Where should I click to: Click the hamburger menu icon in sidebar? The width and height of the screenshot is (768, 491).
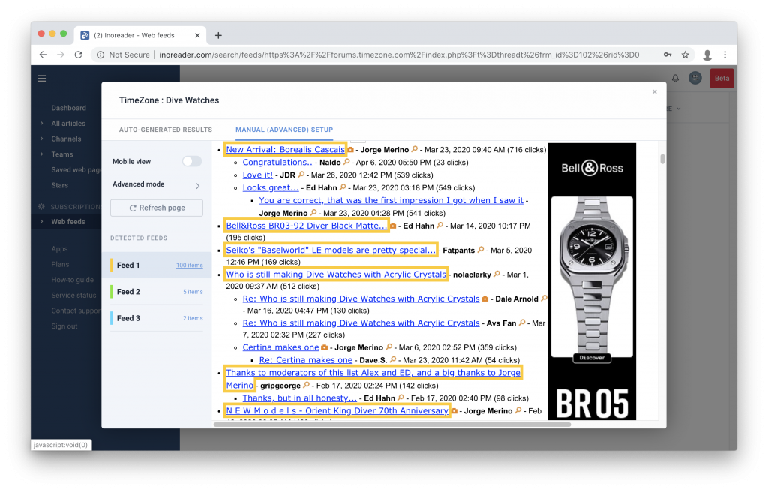pyautogui.click(x=42, y=78)
